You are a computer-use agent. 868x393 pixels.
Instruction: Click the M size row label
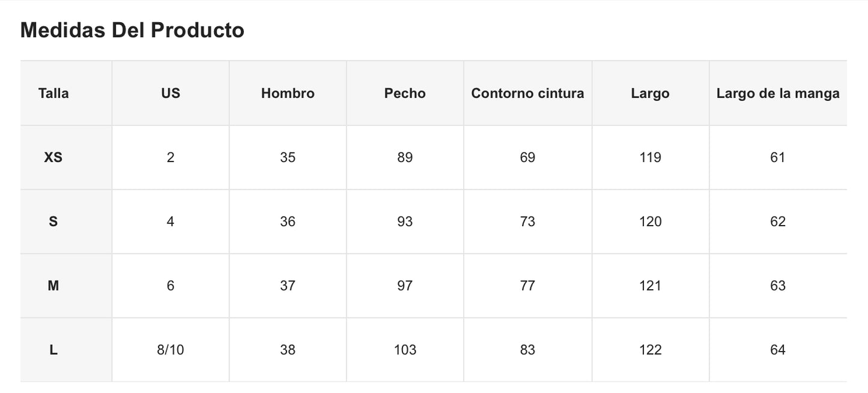(x=53, y=286)
